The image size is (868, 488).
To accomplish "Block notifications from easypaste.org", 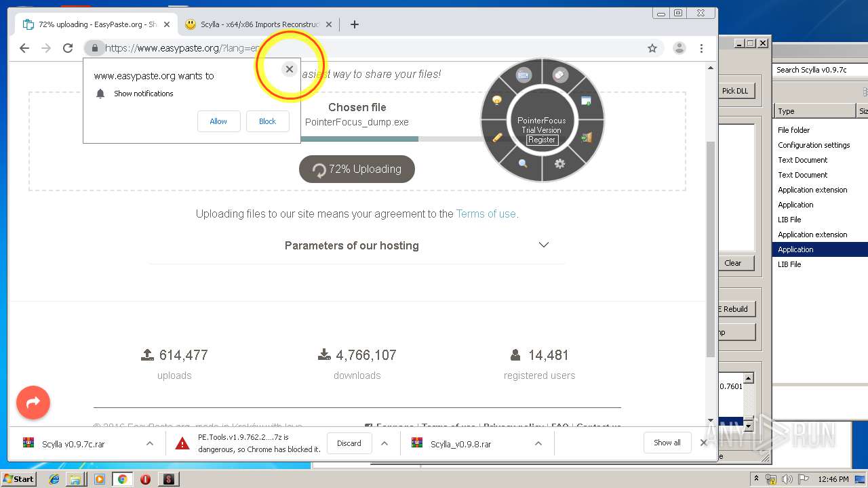I will pos(267,121).
